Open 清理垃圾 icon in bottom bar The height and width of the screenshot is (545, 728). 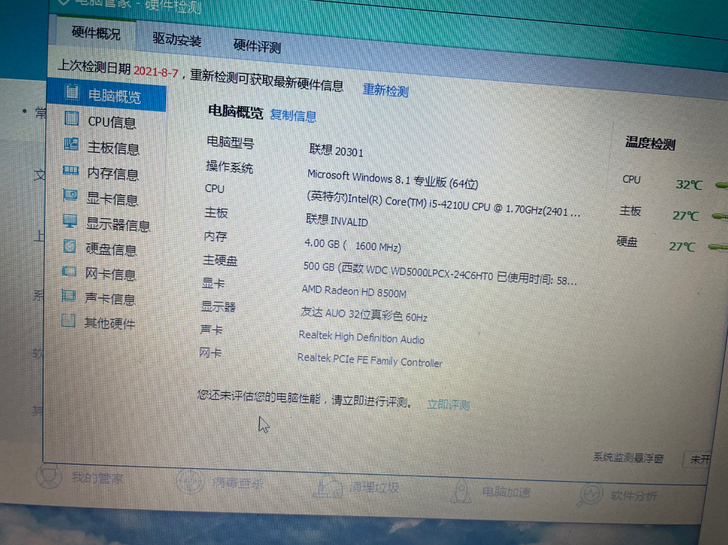click(x=328, y=486)
